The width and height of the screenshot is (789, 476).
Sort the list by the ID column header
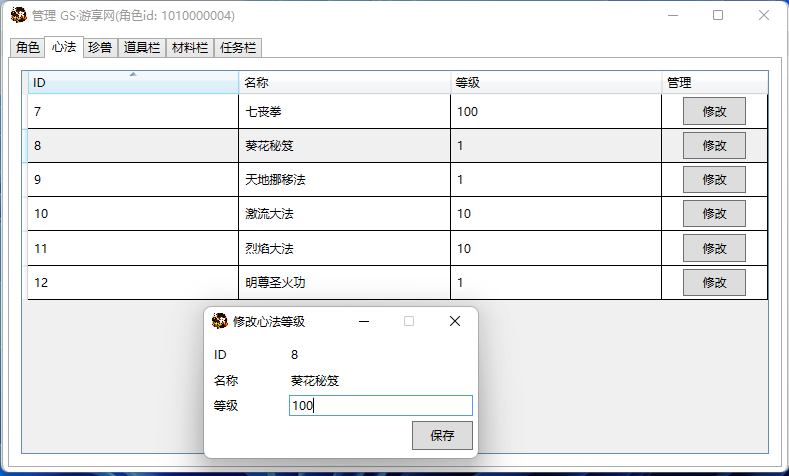coord(132,83)
